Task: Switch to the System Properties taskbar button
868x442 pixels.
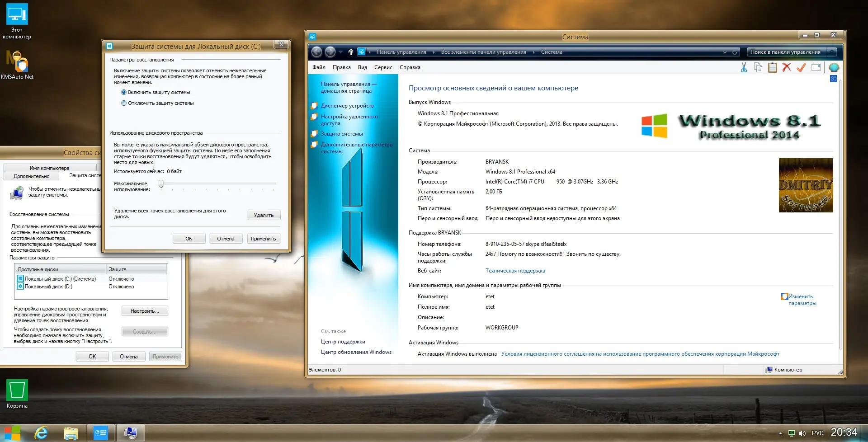Action: [x=130, y=433]
